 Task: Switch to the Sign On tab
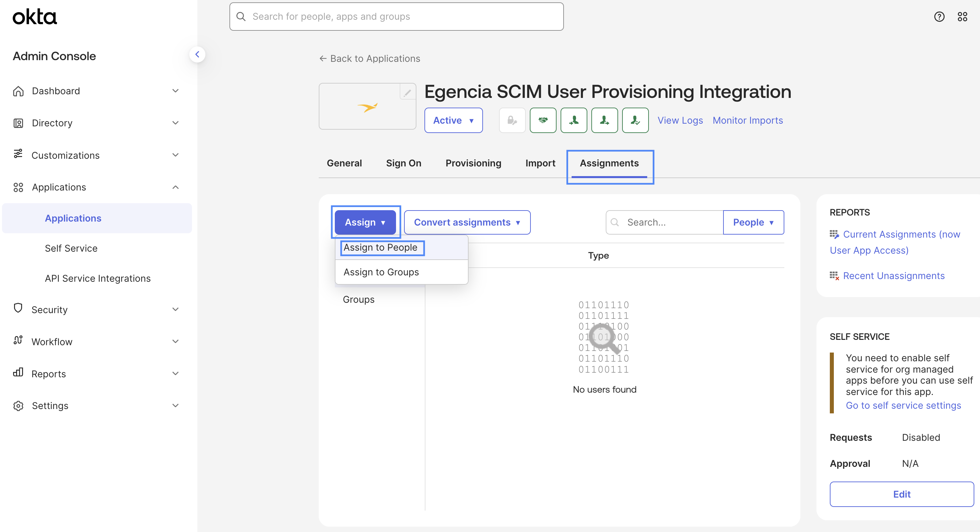pyautogui.click(x=404, y=163)
